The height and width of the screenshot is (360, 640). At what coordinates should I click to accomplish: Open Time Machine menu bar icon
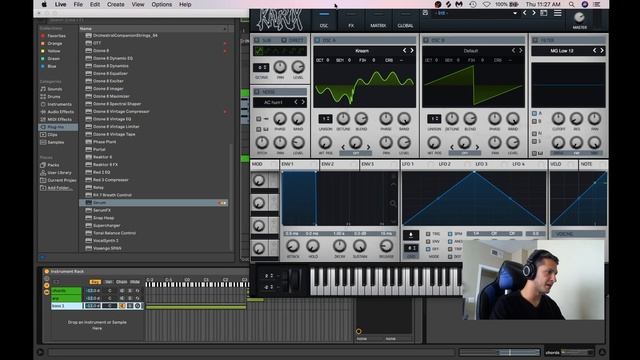(473, 4)
